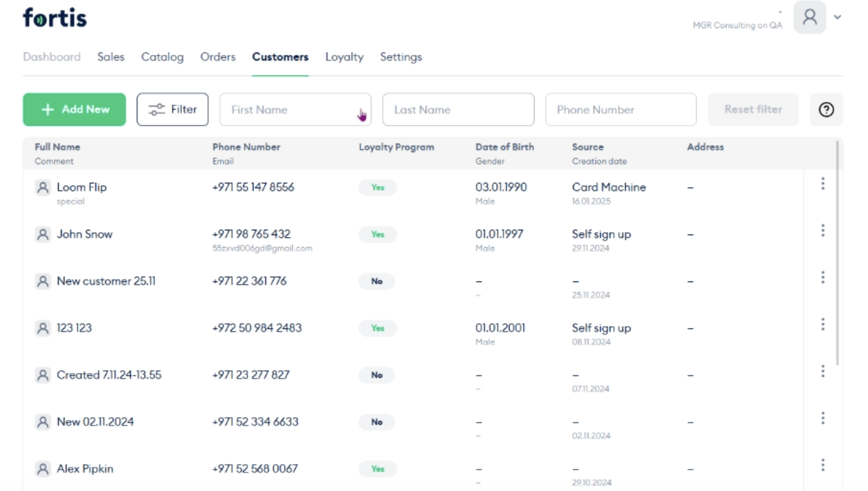The height and width of the screenshot is (491, 868).
Task: Switch to the Loyalty tab
Action: click(x=344, y=57)
